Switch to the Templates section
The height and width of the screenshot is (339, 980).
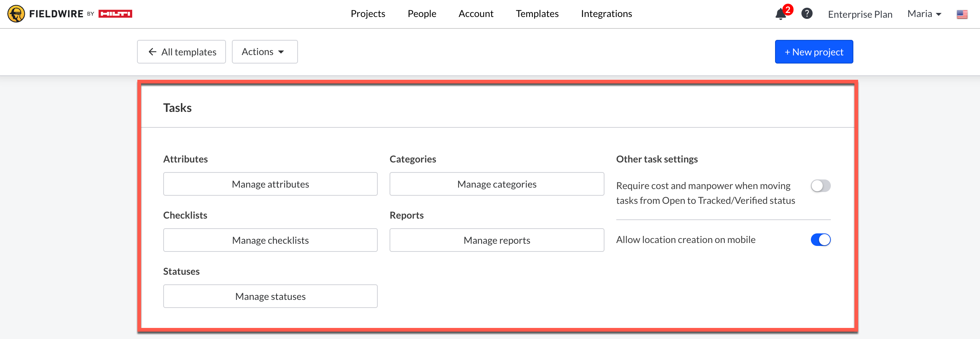[x=537, y=14]
